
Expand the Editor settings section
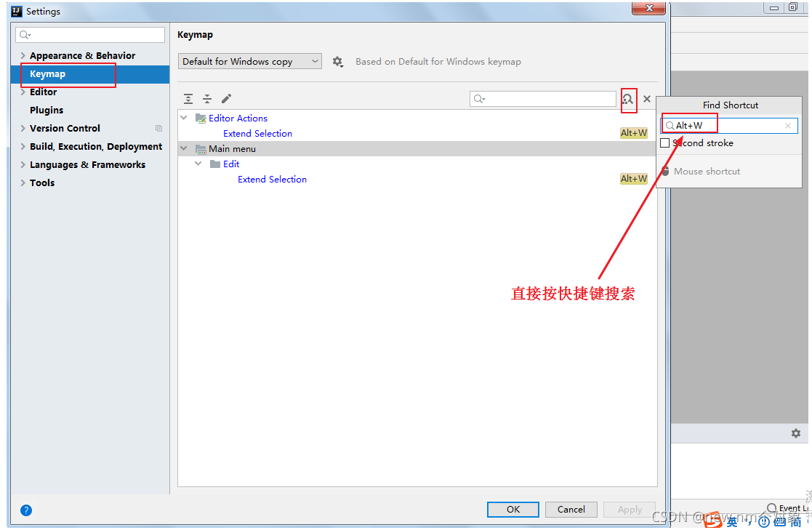point(23,92)
